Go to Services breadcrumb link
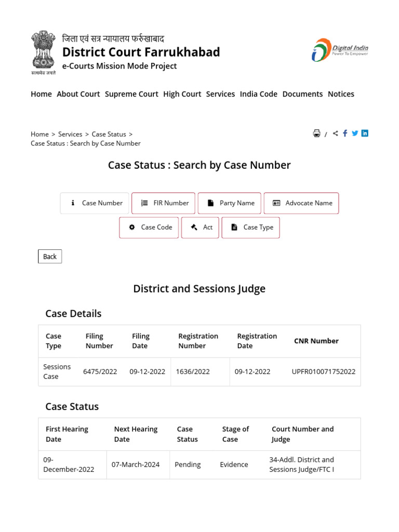This screenshot has width=399, height=532. pos(70,135)
